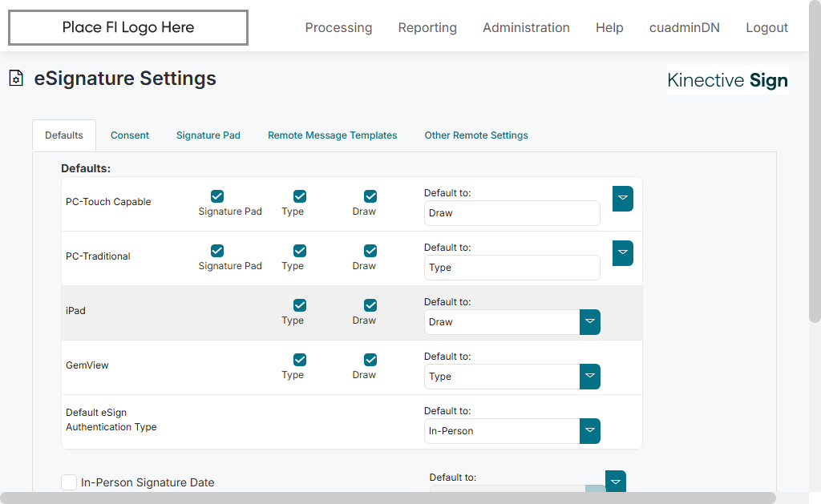The width and height of the screenshot is (821, 504).
Task: Go to Remote Message Templates tab
Action: [332, 135]
